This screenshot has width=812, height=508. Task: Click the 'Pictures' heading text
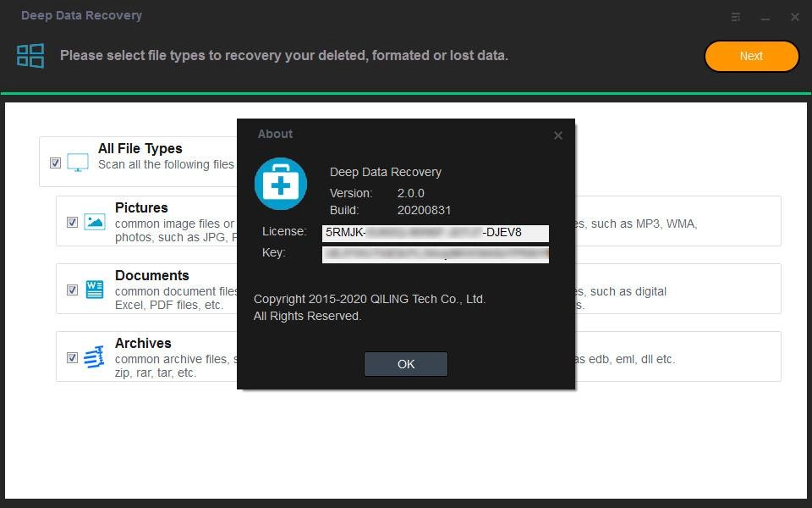point(141,208)
